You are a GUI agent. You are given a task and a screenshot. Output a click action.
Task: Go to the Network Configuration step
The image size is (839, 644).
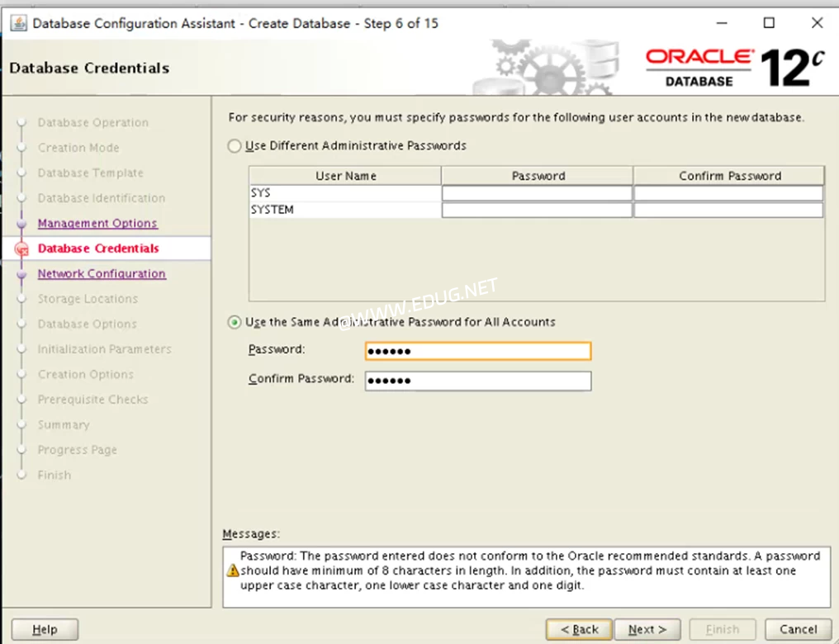point(102,273)
